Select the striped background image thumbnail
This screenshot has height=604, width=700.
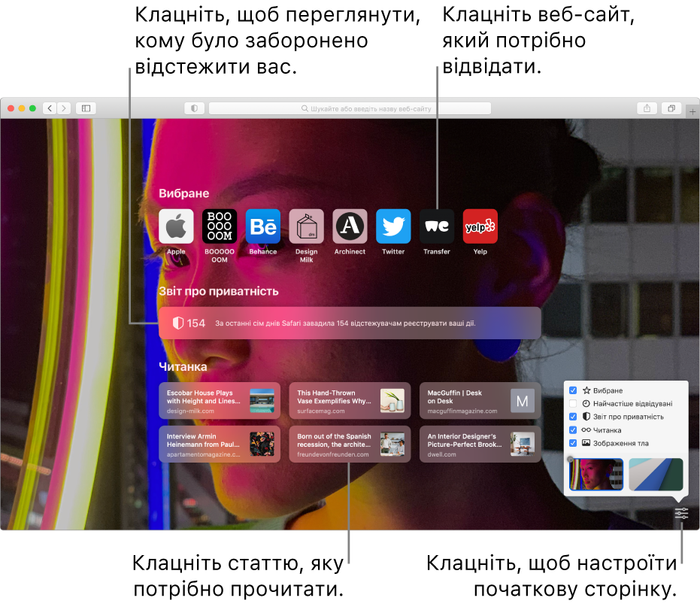tap(656, 474)
